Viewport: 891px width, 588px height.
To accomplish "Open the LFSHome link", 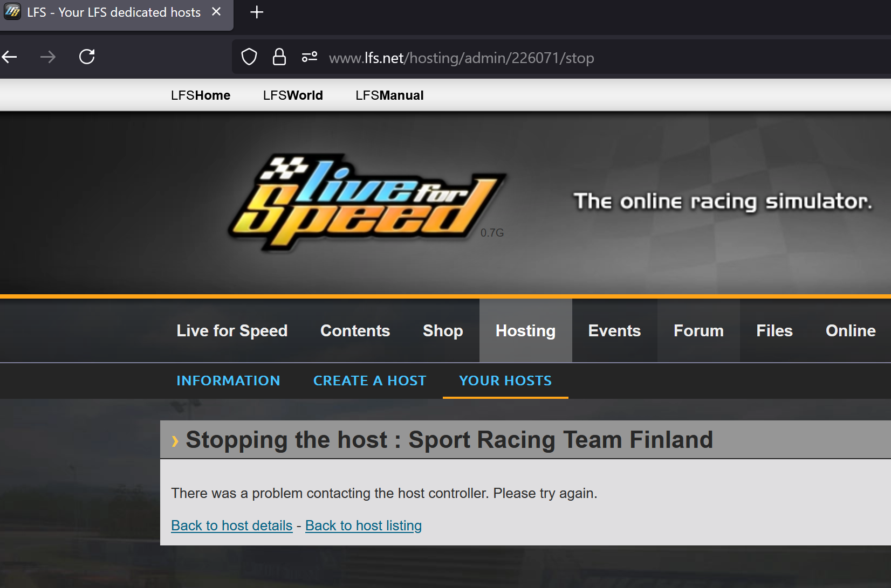I will [x=201, y=95].
